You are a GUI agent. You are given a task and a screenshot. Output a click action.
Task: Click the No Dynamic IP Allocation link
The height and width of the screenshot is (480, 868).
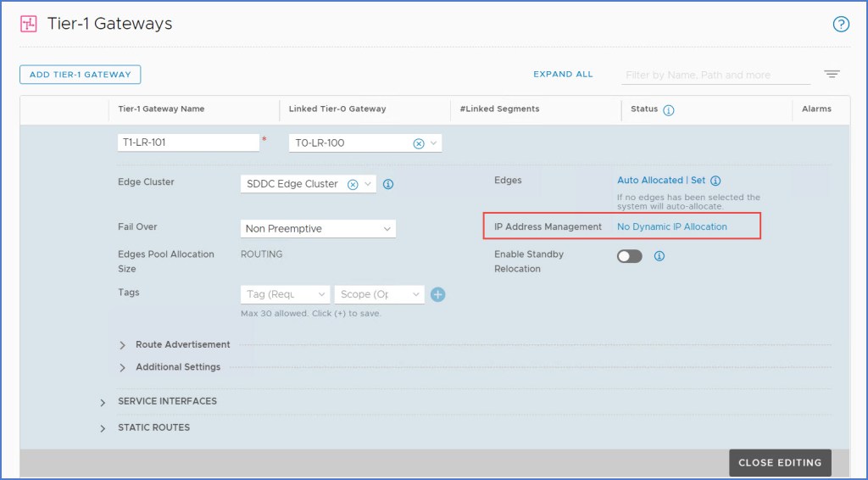pyautogui.click(x=671, y=227)
